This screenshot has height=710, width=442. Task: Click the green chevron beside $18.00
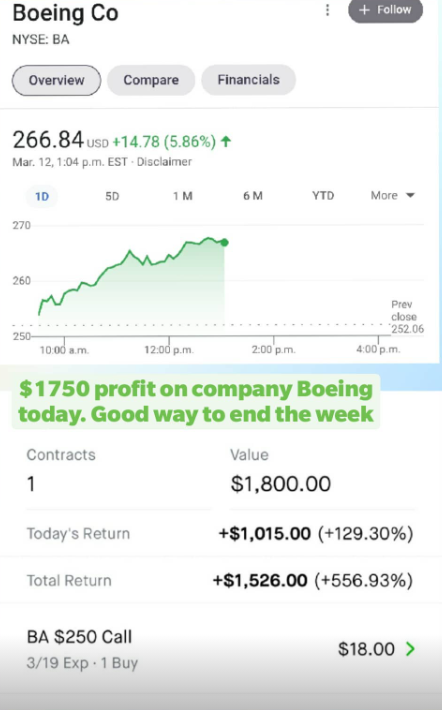[x=410, y=649]
